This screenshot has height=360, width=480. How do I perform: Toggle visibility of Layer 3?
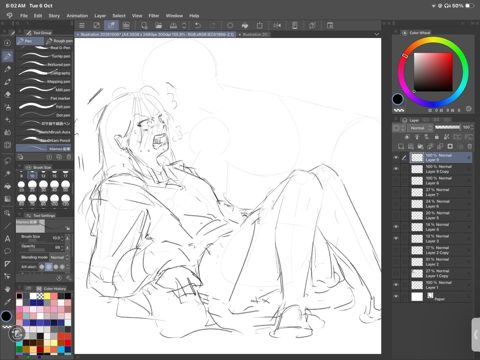tap(396, 239)
